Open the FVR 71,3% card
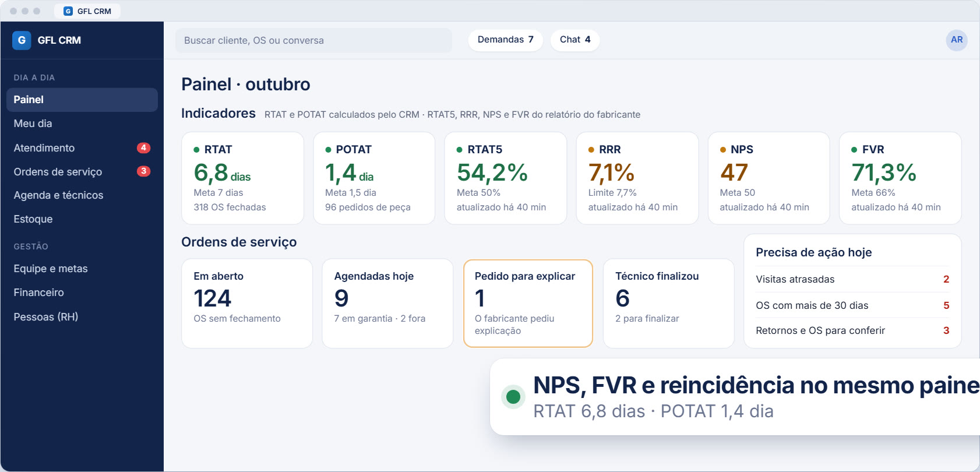This screenshot has height=472, width=980. [900, 178]
